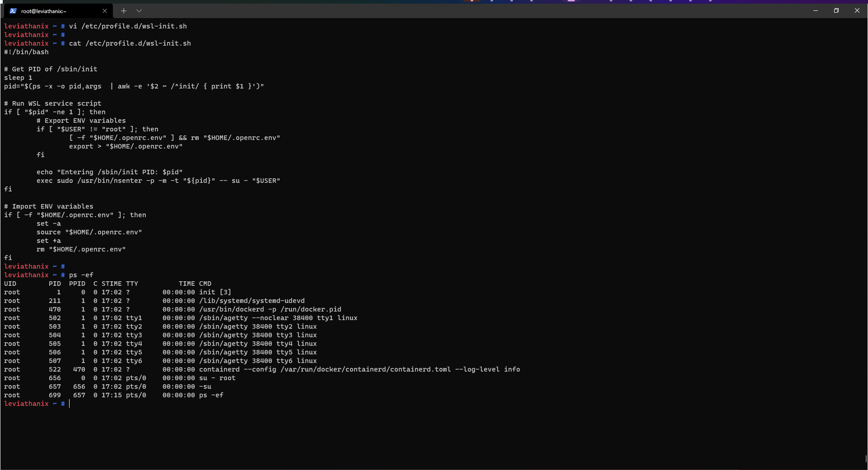Click the blinking cursor at the last prompt

click(x=70, y=404)
